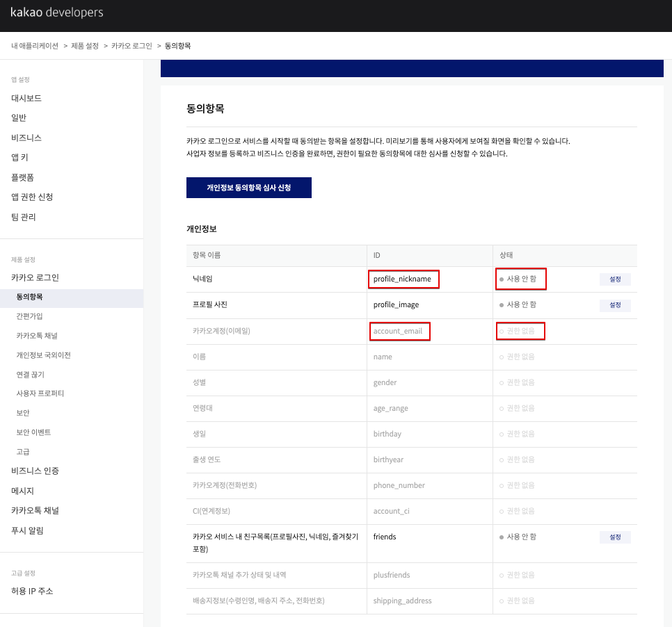Open 일반 app settings
Screen dimensions: 672x627
tap(19, 117)
